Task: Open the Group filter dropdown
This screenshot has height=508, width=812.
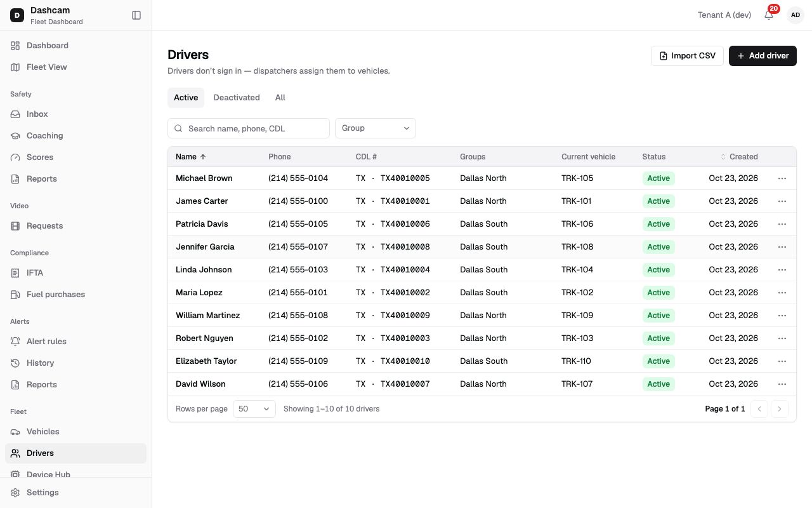Action: [x=376, y=128]
